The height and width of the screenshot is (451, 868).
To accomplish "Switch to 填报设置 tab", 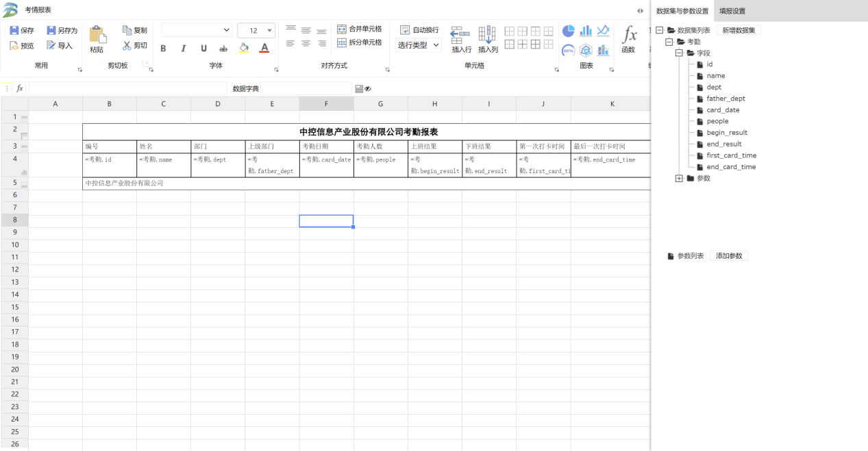I will click(732, 11).
